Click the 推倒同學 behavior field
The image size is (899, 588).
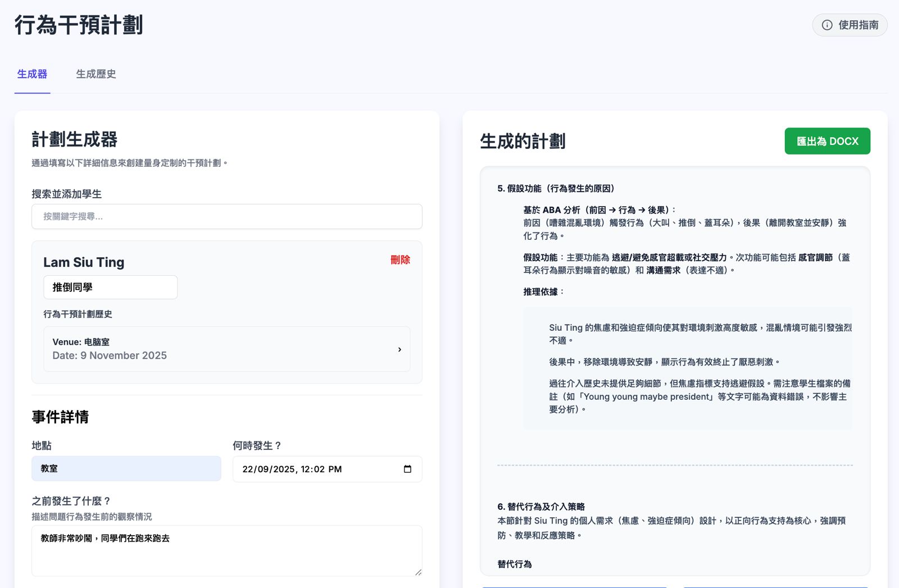(x=110, y=288)
